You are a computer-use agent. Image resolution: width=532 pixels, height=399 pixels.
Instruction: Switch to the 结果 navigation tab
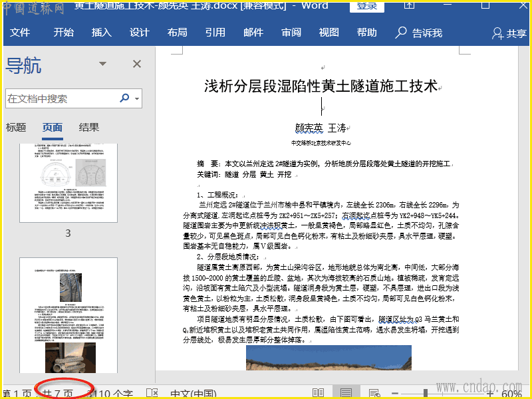(89, 128)
